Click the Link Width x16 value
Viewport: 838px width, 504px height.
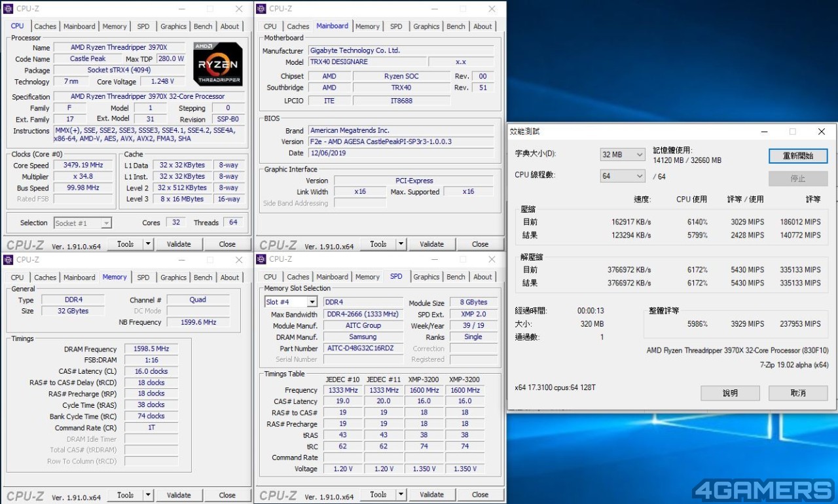point(360,192)
